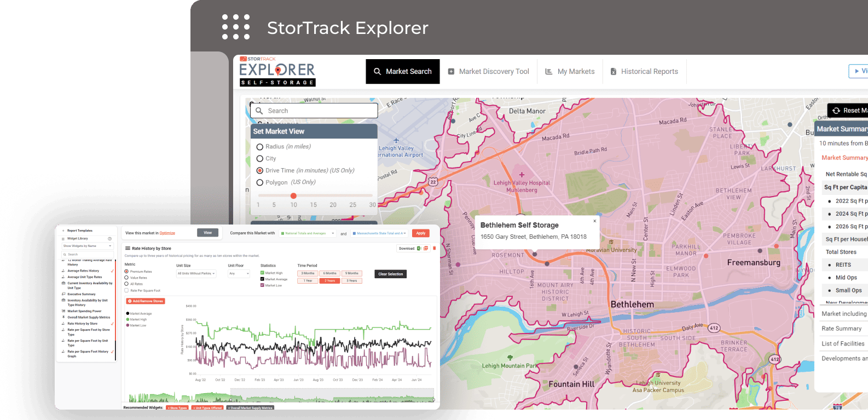The image size is (868, 420).
Task: Click the grid dots icon beside StorTrack Explorer
Action: (236, 27)
